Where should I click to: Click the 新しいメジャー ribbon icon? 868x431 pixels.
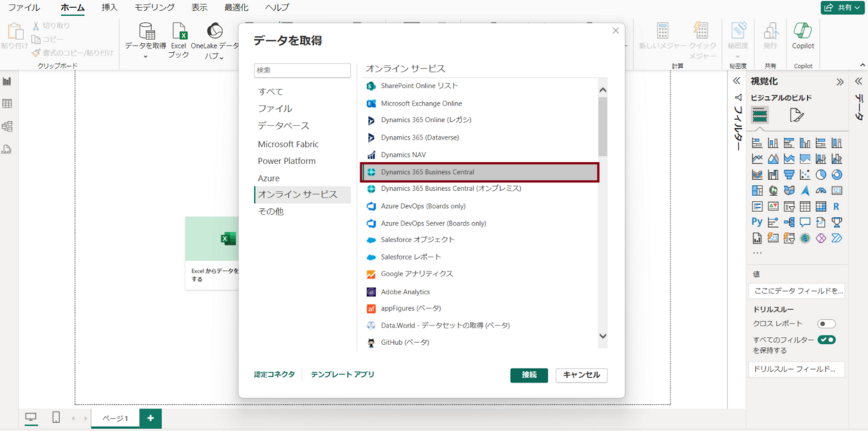click(662, 31)
